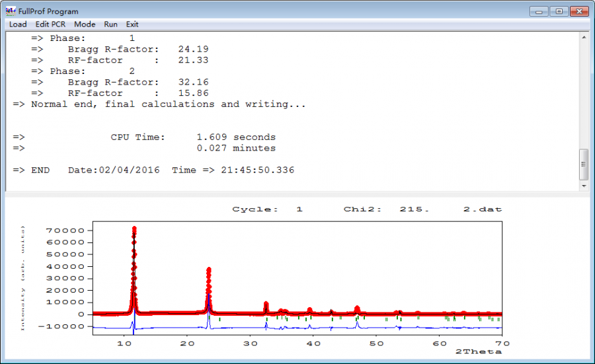Viewport: 595px width, 364px height.
Task: Click the output log scrollbar thumb
Action: pos(584,164)
